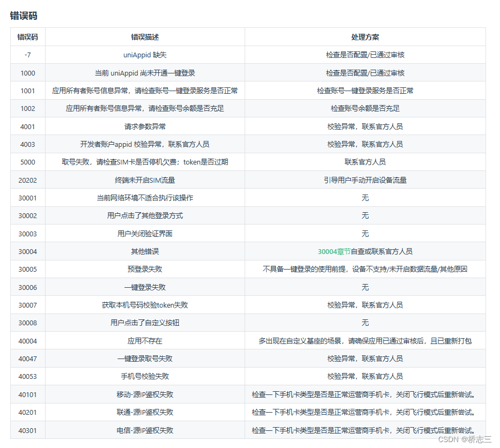Select error code 1000 row
Screen dimensions: 500x448
click(27, 72)
